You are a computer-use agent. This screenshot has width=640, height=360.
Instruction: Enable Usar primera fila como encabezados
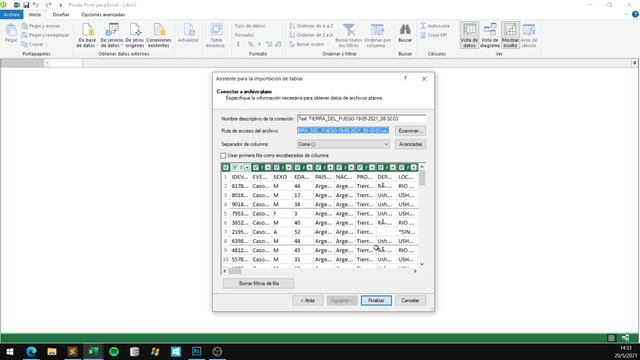coord(223,156)
